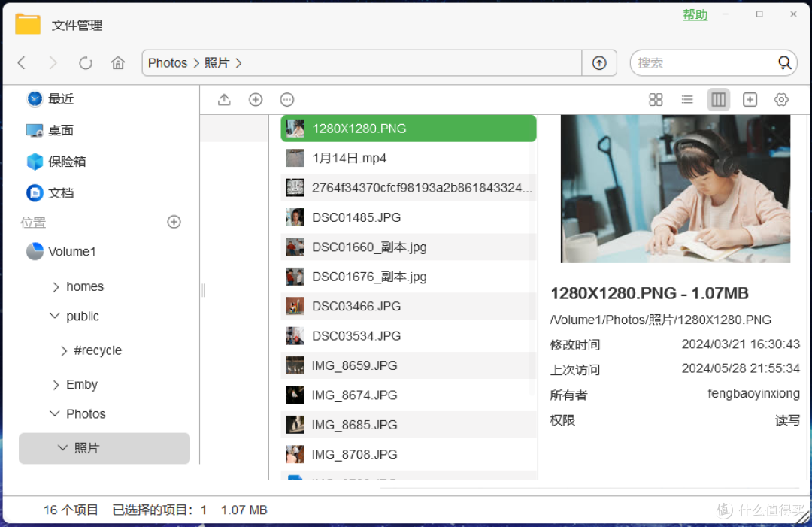The height and width of the screenshot is (527, 812).
Task: Click owner name fengbaoyinxiong
Action: point(753,393)
